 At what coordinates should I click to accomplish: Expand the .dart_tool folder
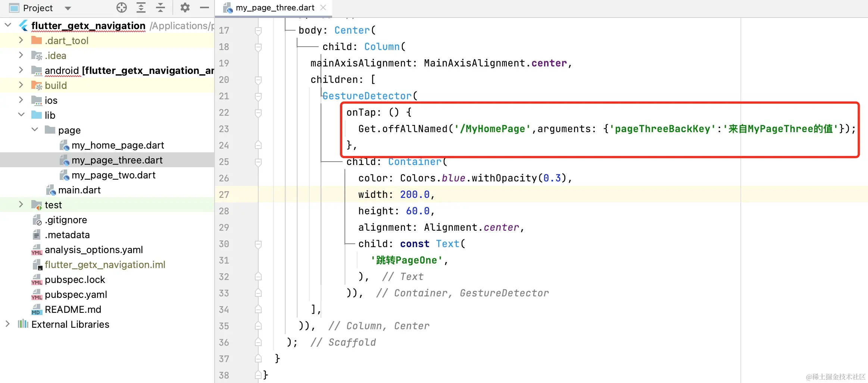tap(21, 40)
